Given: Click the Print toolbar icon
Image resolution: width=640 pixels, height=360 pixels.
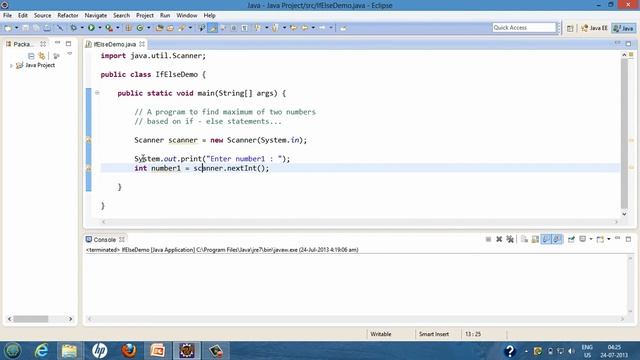Looking at the screenshot, I should click(47, 28).
